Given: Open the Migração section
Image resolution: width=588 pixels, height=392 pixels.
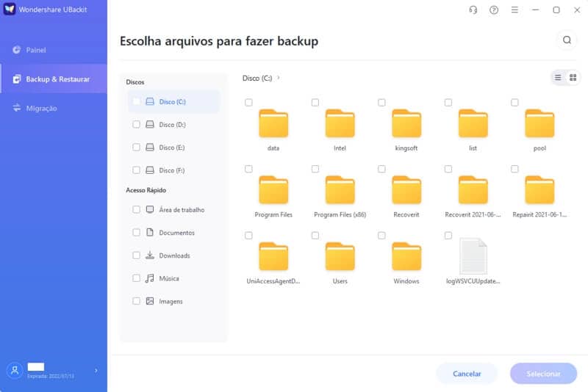Looking at the screenshot, I should 54,108.
